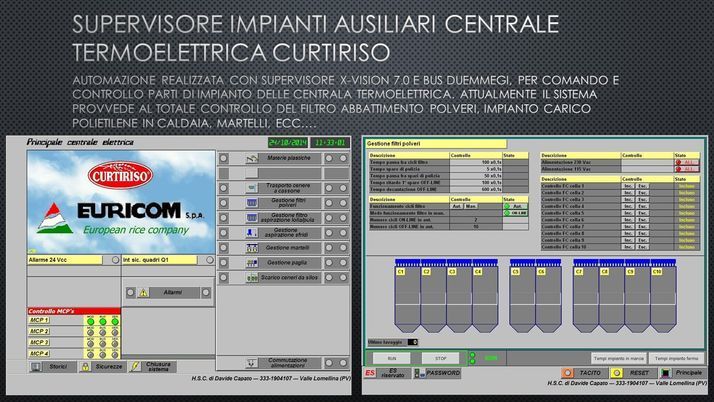Open the MCP 3 control
714x402 pixels.
39,342
